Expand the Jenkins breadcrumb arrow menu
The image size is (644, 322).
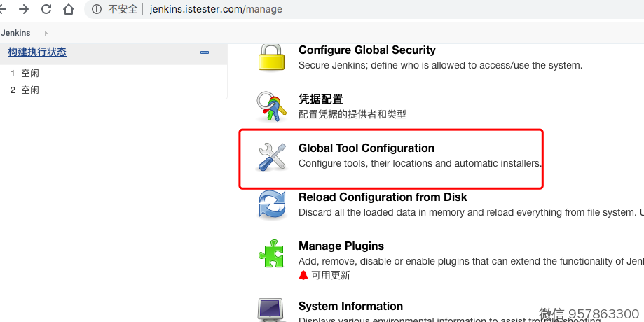[46, 33]
